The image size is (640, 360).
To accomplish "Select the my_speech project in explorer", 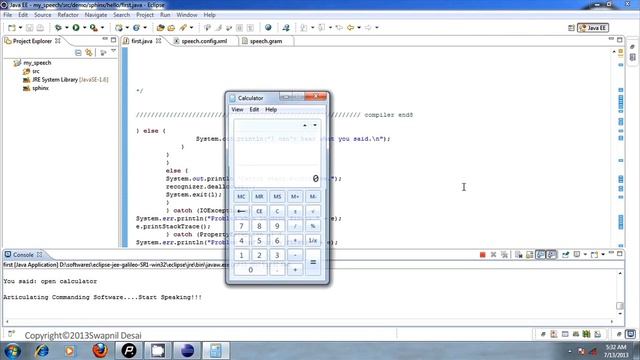I will click(37, 63).
